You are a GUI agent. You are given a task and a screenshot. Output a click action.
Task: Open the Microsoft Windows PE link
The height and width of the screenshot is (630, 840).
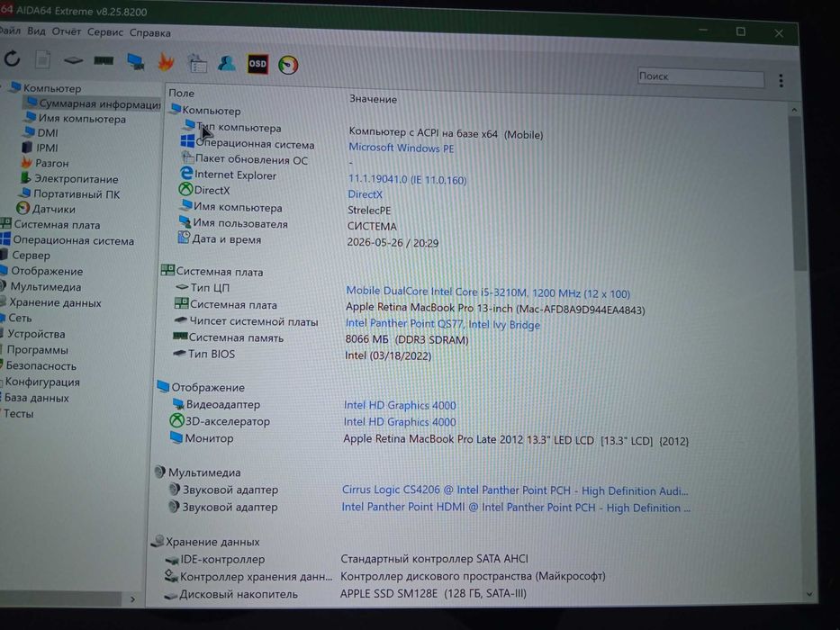point(402,148)
